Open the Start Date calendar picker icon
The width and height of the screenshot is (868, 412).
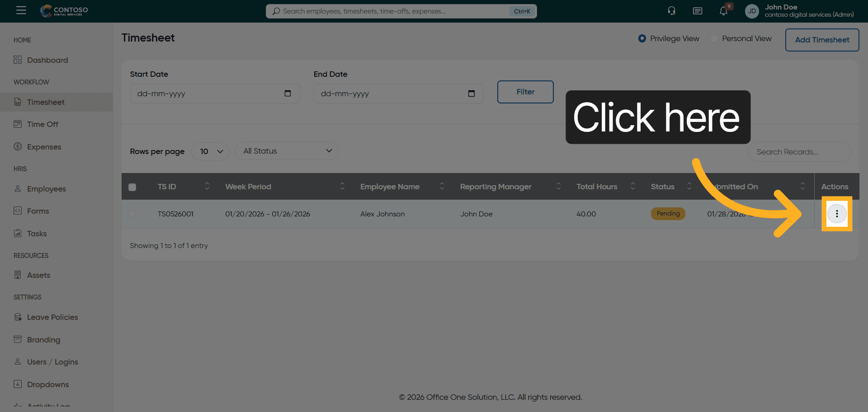288,94
